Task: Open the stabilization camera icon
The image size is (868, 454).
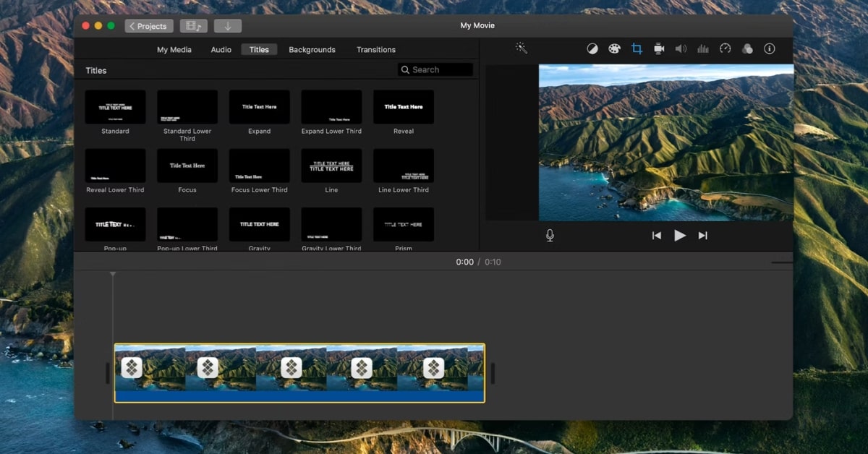Action: pos(659,49)
